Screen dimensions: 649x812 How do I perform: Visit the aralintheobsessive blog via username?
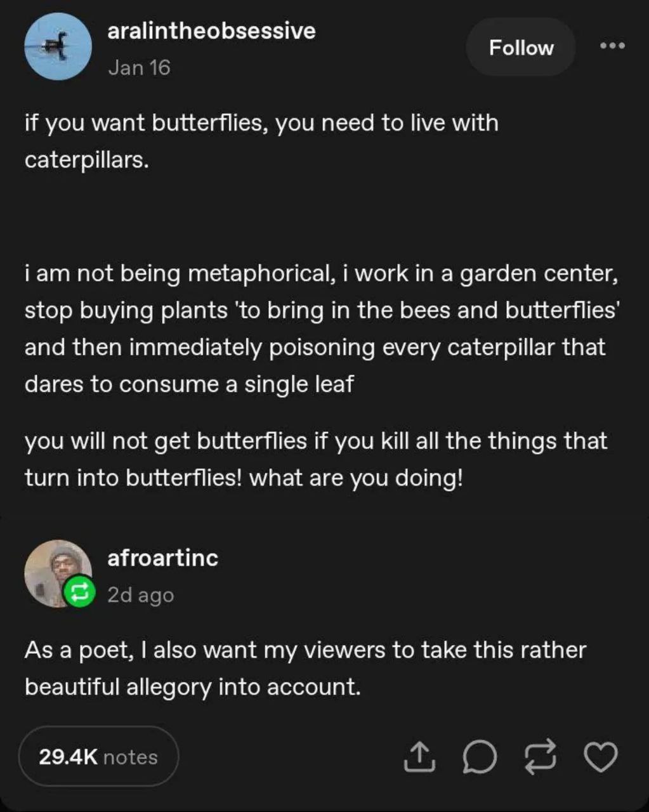[211, 31]
